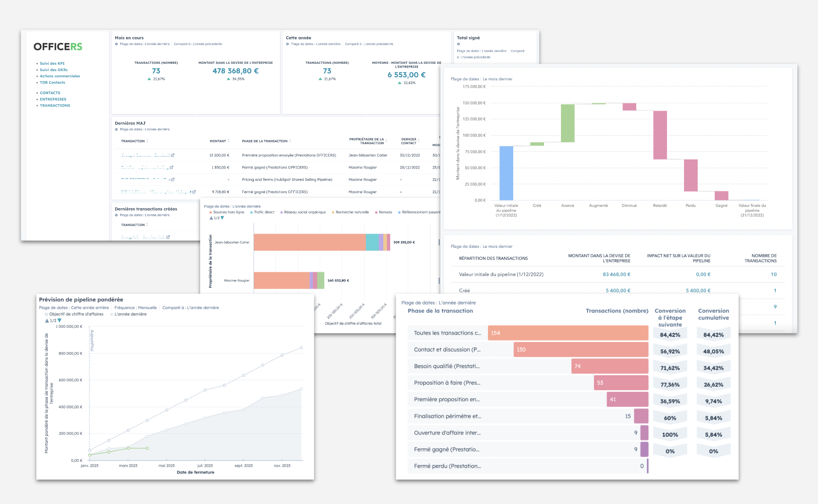818x504 pixels.
Task: Click 5 400,00 € amount in Créé row
Action: (618, 291)
